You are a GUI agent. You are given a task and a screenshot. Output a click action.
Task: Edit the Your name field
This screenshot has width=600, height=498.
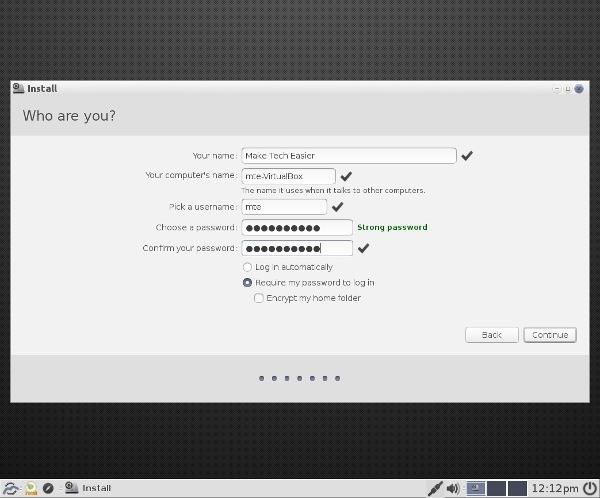pos(349,156)
